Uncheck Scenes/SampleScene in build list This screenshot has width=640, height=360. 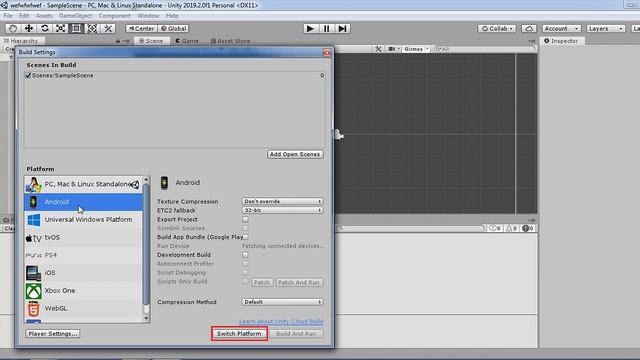point(28,76)
